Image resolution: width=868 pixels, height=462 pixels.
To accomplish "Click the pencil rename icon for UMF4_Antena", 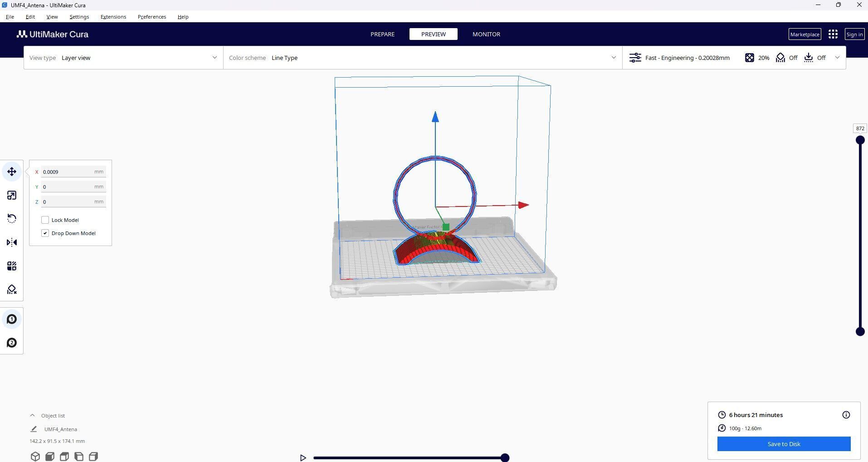I will [34, 429].
